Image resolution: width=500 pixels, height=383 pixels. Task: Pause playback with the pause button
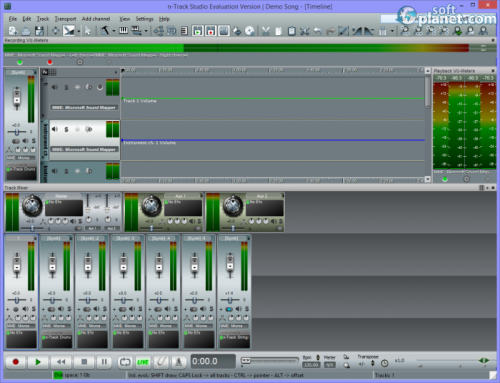104,362
